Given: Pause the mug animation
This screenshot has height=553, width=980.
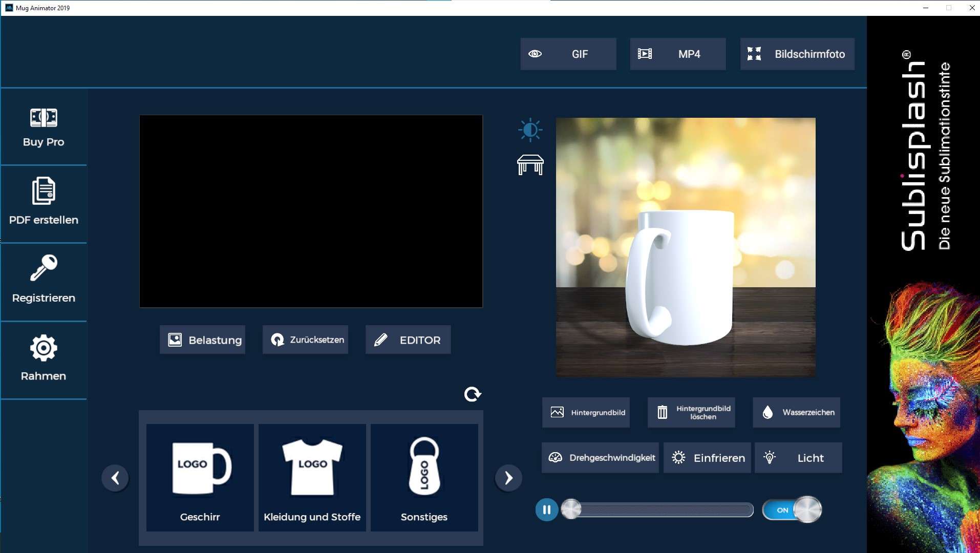Looking at the screenshot, I should (546, 510).
